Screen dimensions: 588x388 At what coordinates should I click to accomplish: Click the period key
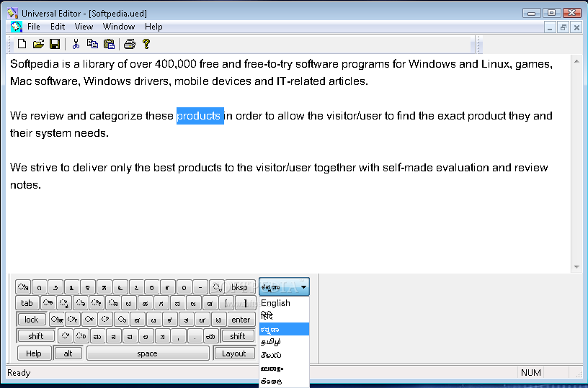pyautogui.click(x=195, y=336)
